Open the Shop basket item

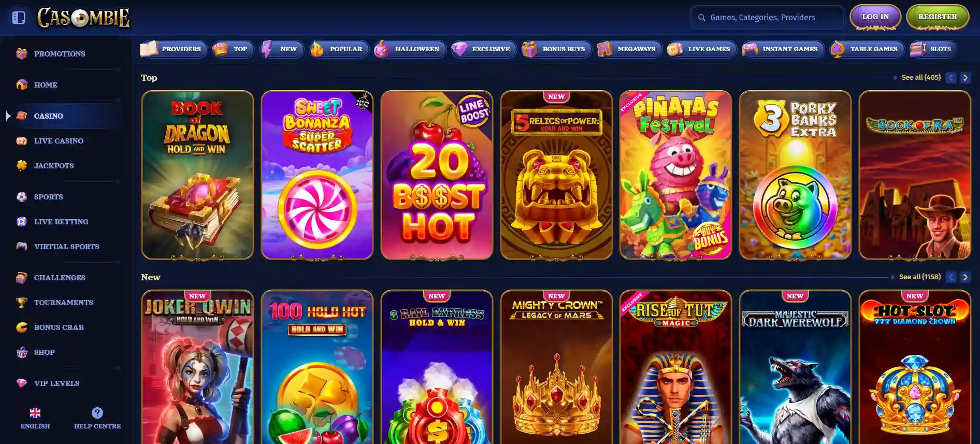(44, 352)
